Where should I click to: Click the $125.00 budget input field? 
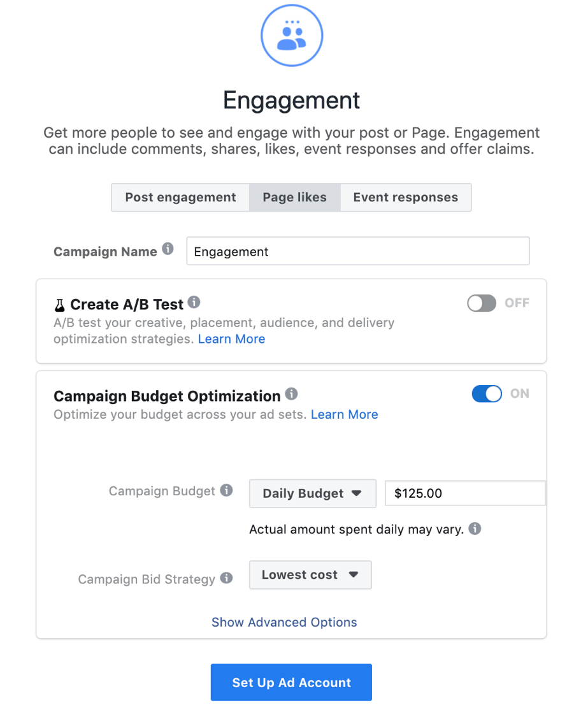coord(465,493)
